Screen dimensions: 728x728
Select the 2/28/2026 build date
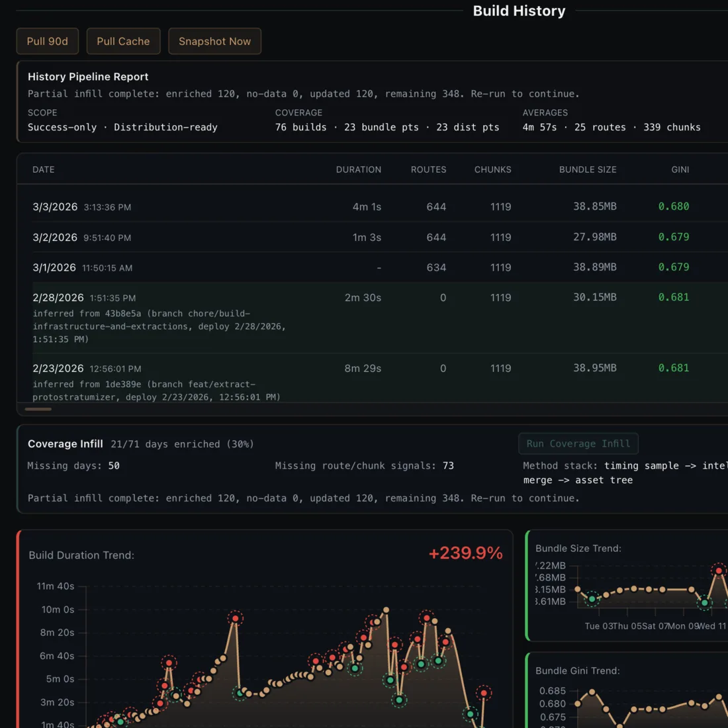58,298
